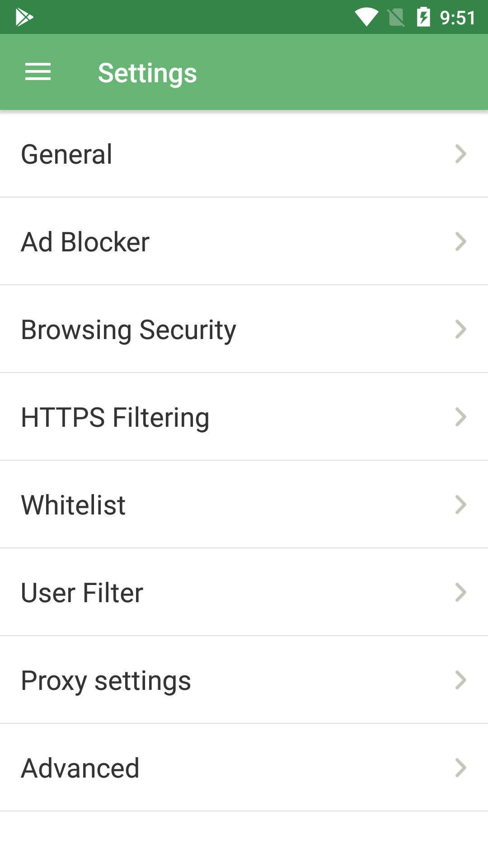Open the General settings entry
488x868 pixels.
tap(67, 154)
